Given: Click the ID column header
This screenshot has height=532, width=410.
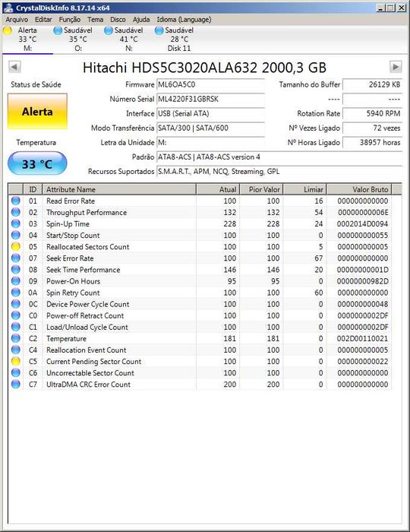Looking at the screenshot, I should [33, 189].
